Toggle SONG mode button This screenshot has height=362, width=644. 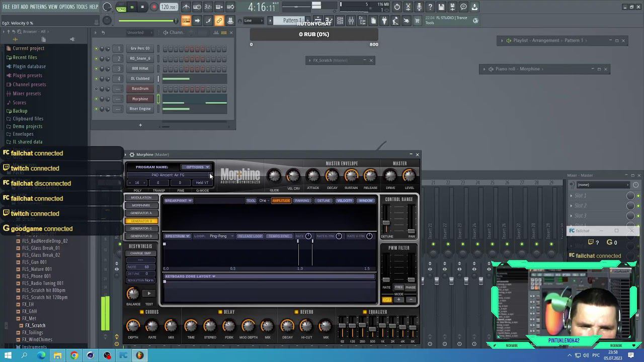(x=121, y=9)
